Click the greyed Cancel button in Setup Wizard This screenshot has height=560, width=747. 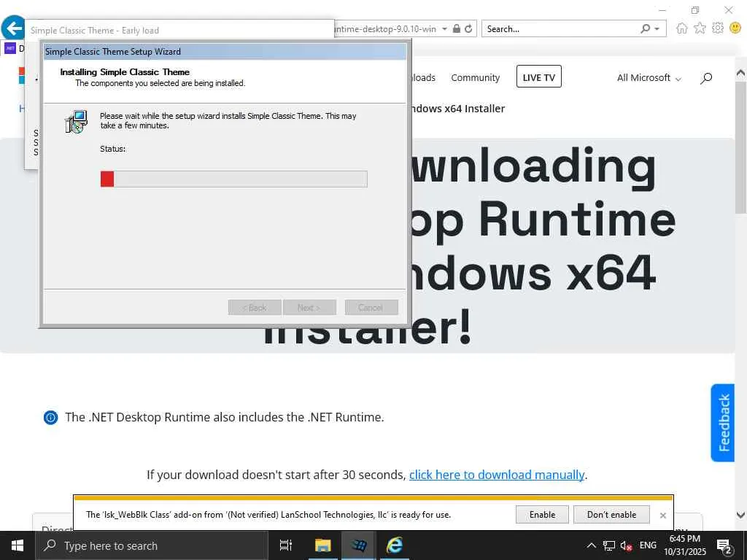tap(371, 308)
